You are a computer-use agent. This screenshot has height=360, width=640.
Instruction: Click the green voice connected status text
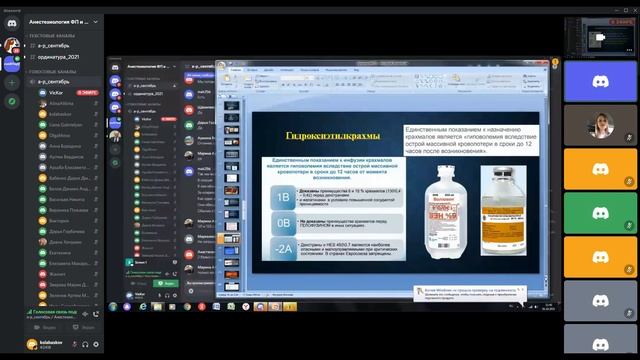(55, 311)
